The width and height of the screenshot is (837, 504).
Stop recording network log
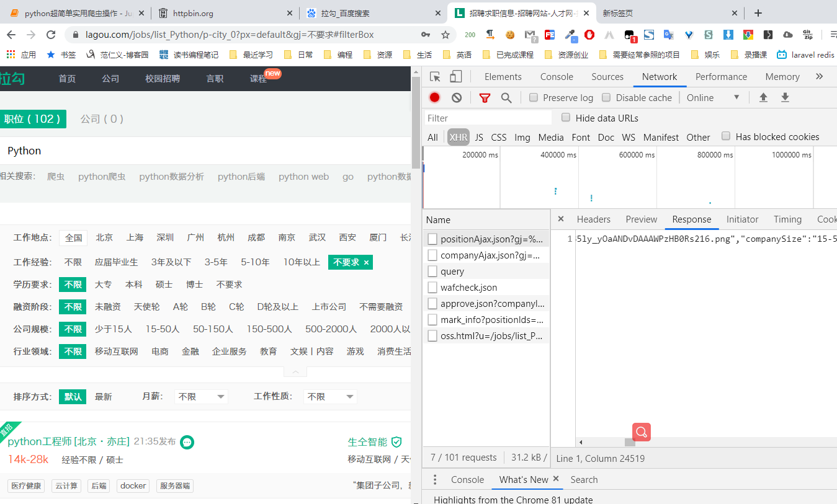click(435, 97)
